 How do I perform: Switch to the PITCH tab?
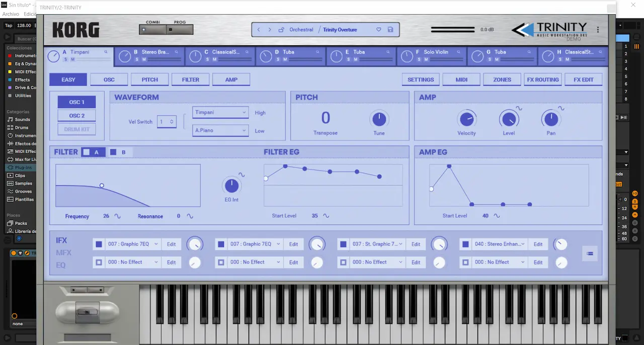150,80
